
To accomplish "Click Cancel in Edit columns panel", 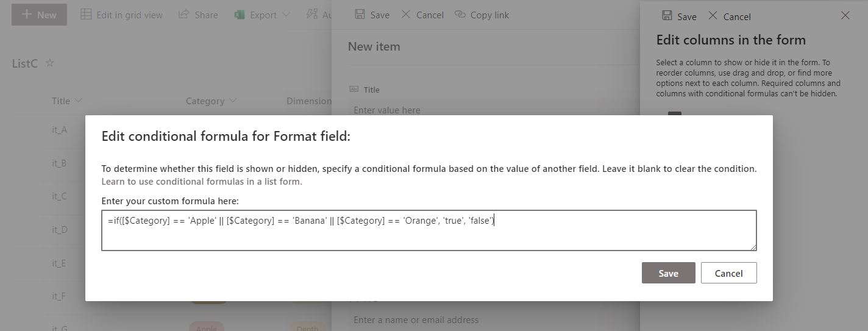I will click(730, 16).
